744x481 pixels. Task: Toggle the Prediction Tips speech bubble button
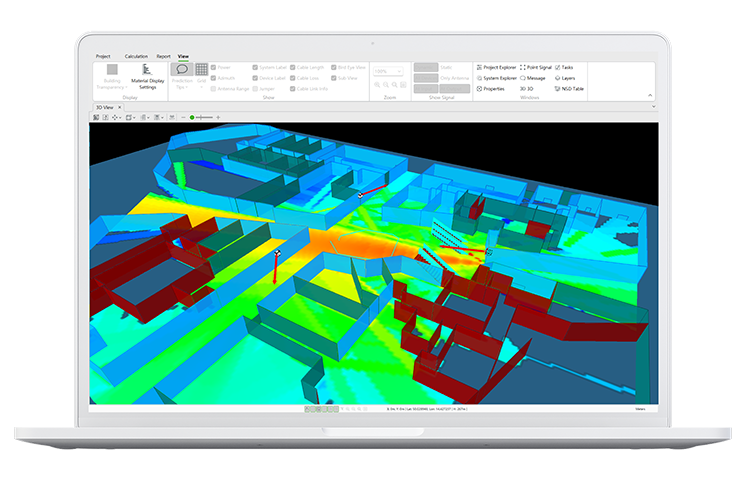[x=182, y=69]
